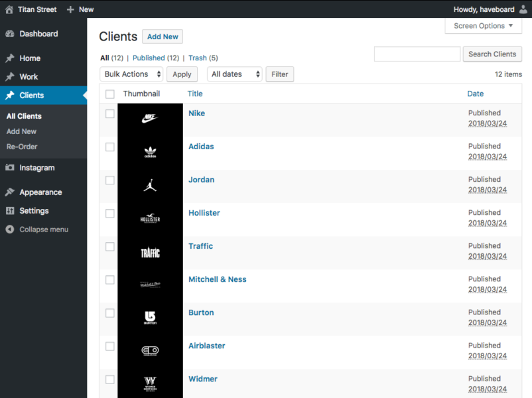532x398 pixels.
Task: Click the user avatar icon beside haveboard
Action: coord(523,9)
